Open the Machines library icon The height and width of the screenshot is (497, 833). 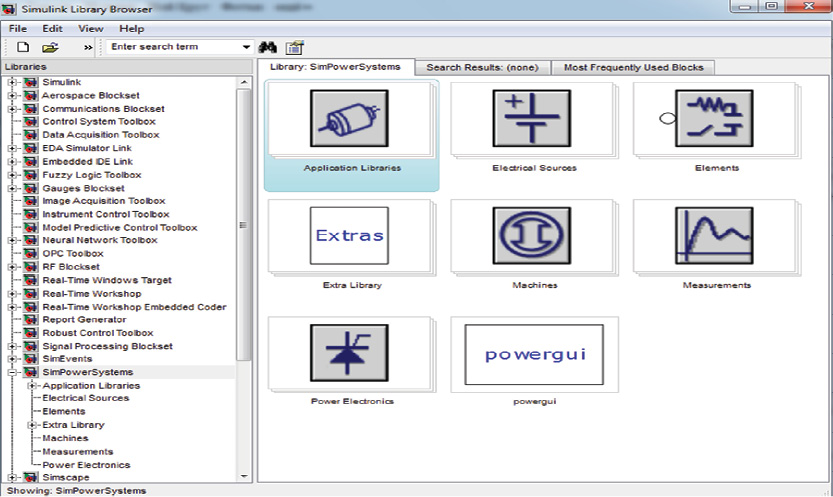point(531,235)
